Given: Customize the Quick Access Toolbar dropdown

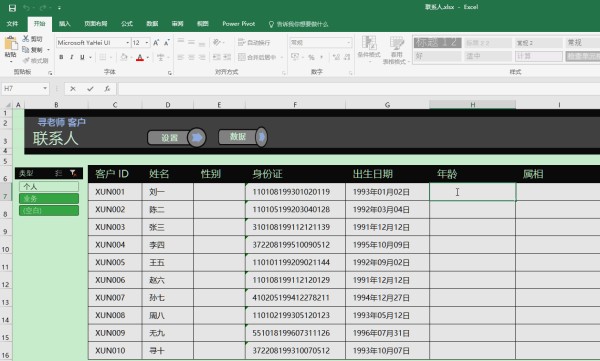Looking at the screenshot, I should point(59,8).
